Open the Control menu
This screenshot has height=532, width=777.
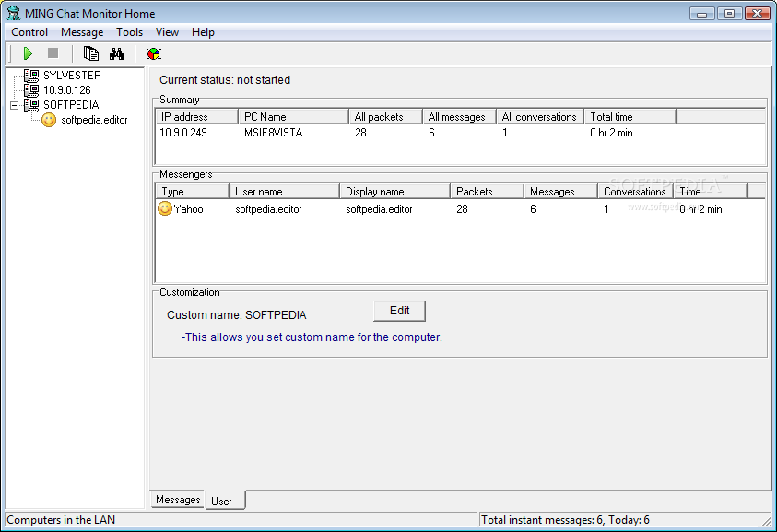pyautogui.click(x=29, y=32)
